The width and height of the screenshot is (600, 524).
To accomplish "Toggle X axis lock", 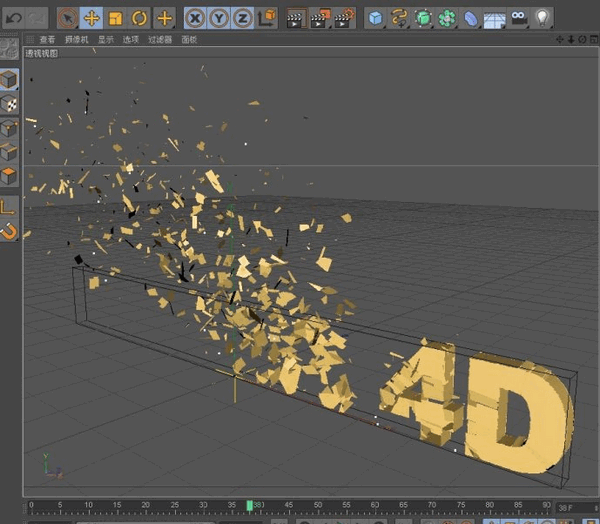I will pyautogui.click(x=195, y=17).
